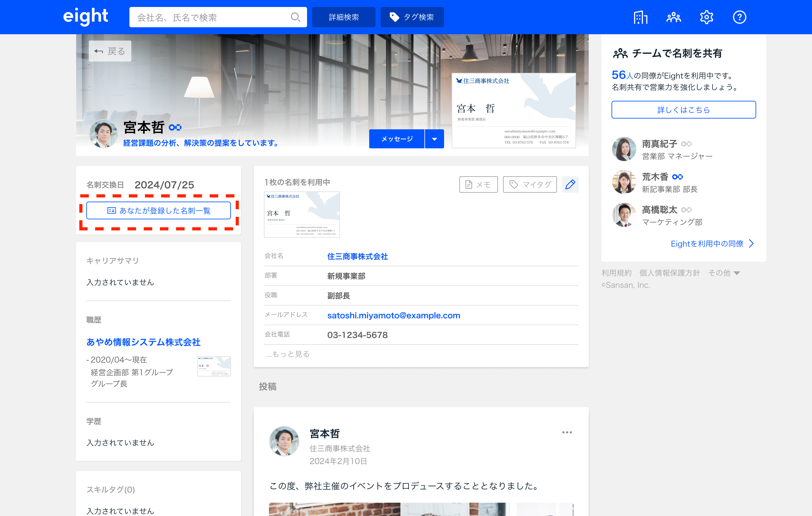Image resolution: width=812 pixels, height=516 pixels.
Task: Open 詳細検索 advanced search
Action: [343, 17]
